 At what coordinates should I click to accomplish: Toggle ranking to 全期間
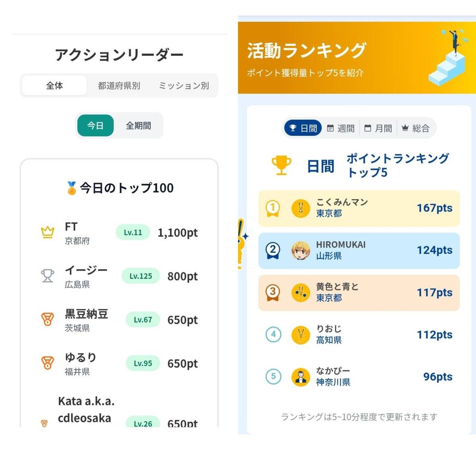138,126
